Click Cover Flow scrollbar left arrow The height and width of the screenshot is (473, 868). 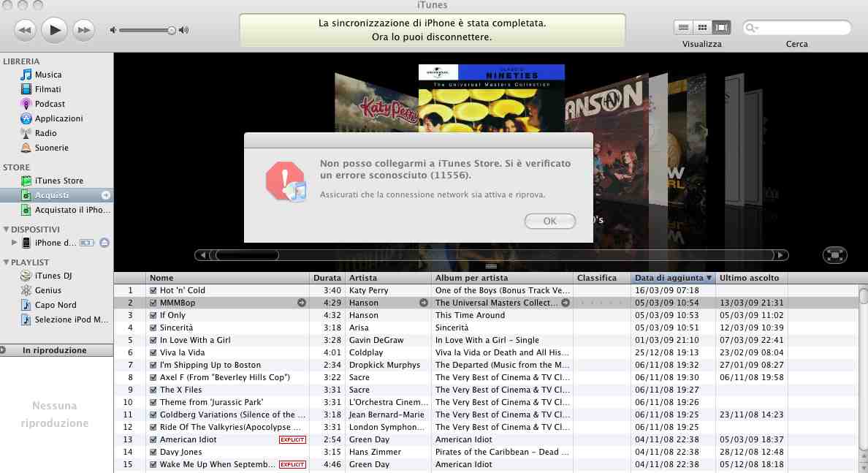coord(202,255)
